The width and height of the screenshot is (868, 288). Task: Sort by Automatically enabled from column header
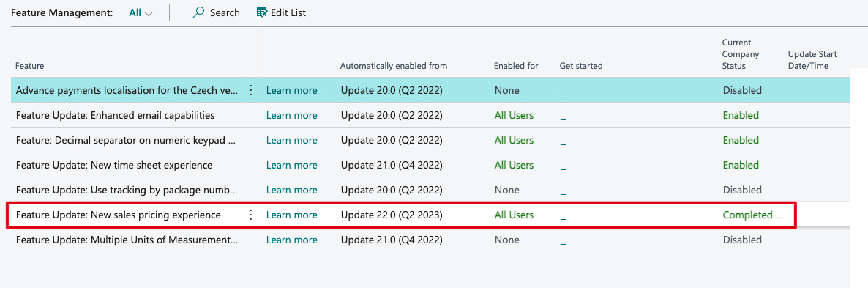click(x=394, y=66)
